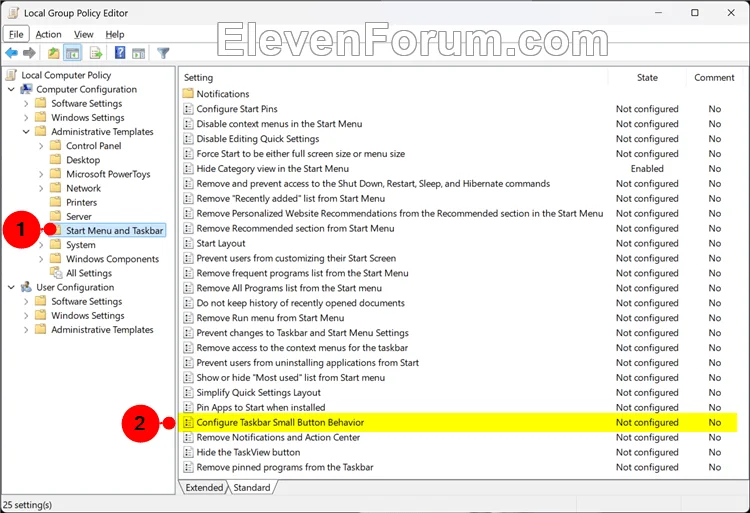750x513 pixels.
Task: Click folder icon next to Server
Action: [x=55, y=216]
